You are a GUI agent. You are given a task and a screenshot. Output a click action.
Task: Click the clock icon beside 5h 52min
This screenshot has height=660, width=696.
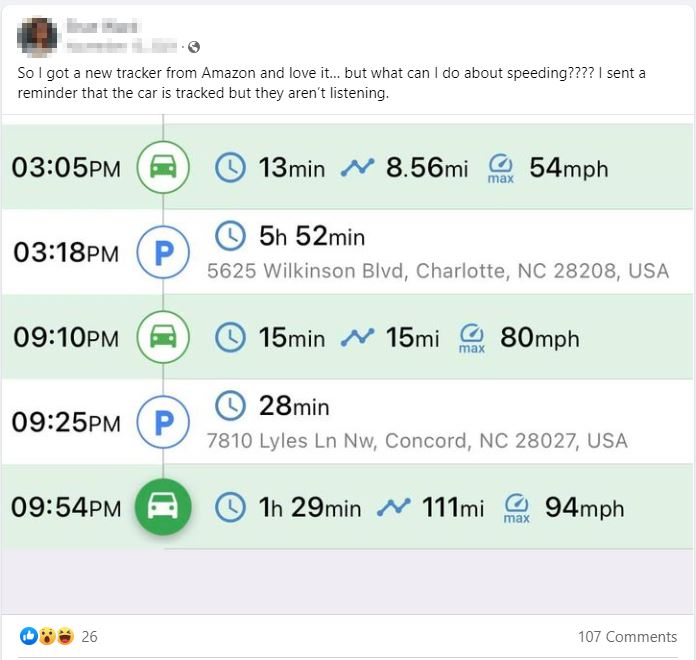[231, 236]
